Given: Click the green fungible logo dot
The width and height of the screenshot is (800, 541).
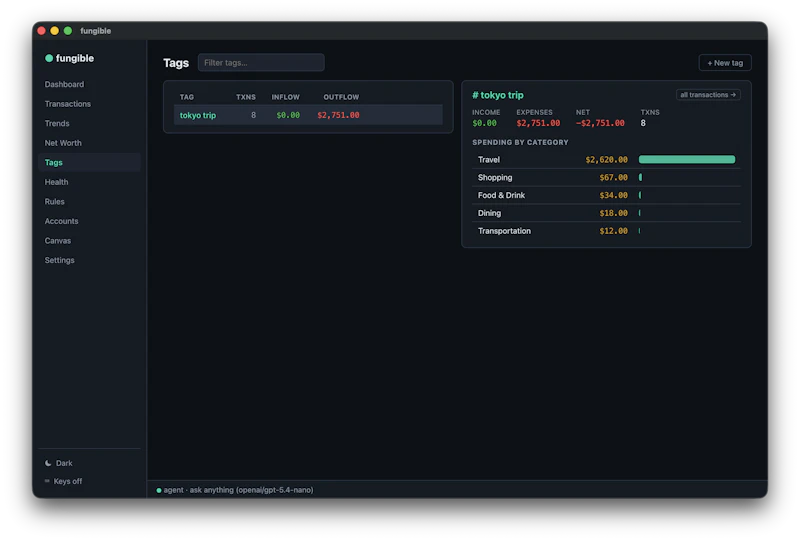Looking at the screenshot, I should [49, 58].
